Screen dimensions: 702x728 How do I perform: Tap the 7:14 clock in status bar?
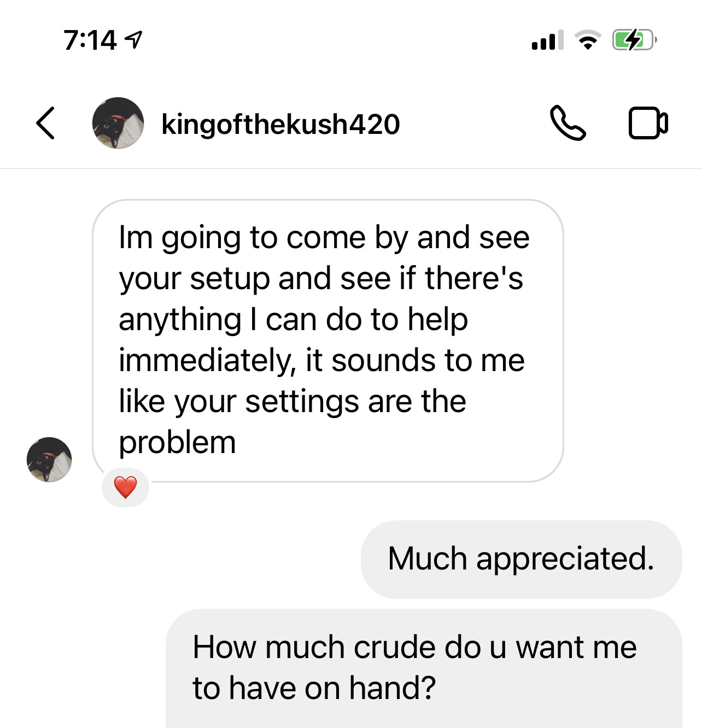pyautogui.click(x=90, y=40)
